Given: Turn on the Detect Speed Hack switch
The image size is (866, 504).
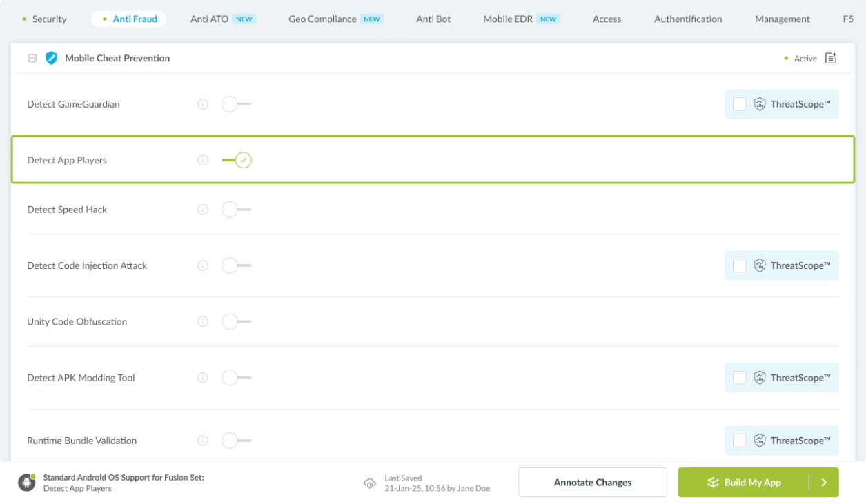Looking at the screenshot, I should point(236,210).
